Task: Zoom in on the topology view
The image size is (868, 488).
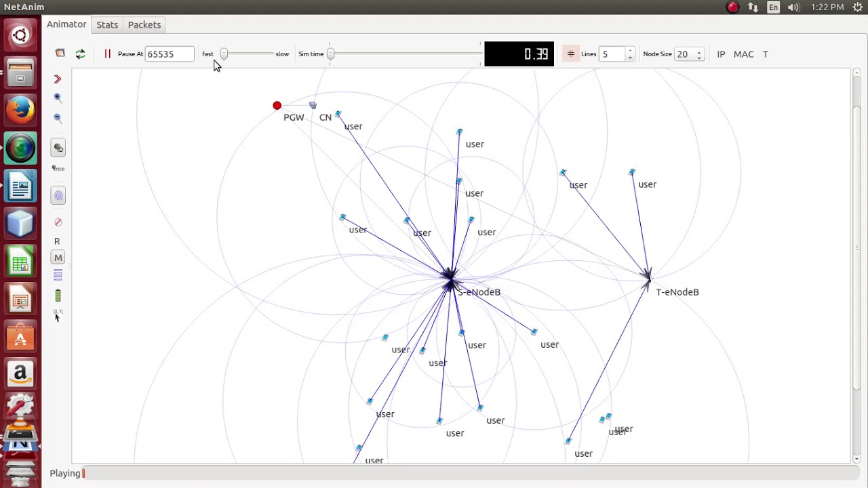Action: pos(58,98)
